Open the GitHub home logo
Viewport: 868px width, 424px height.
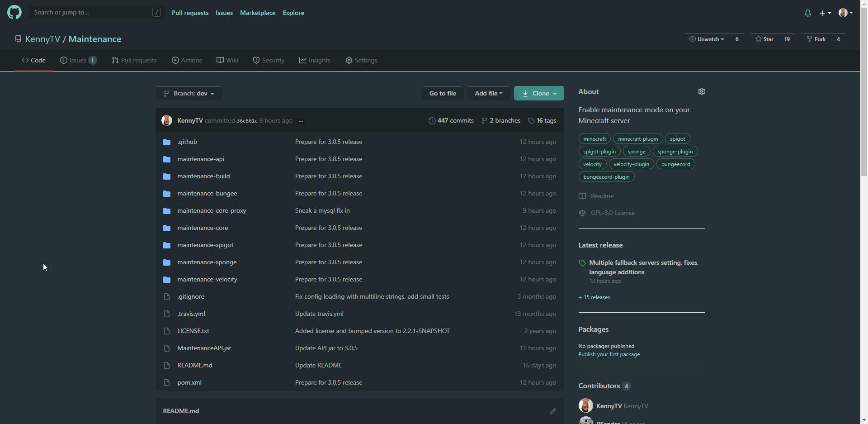14,12
